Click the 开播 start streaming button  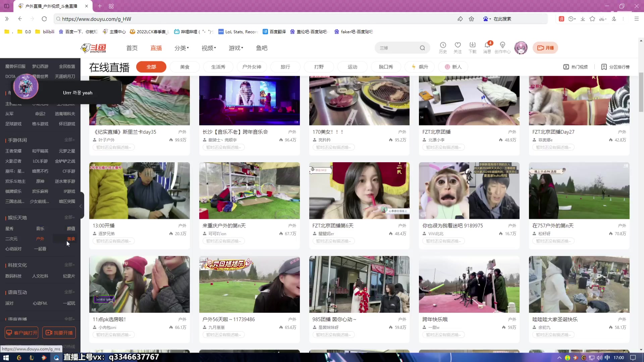545,48
